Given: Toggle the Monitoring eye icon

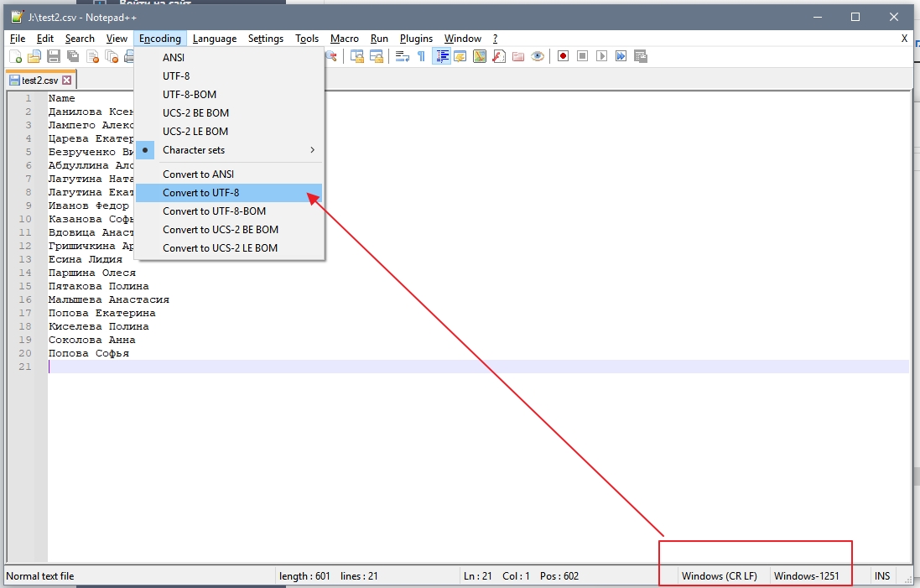Looking at the screenshot, I should point(538,56).
